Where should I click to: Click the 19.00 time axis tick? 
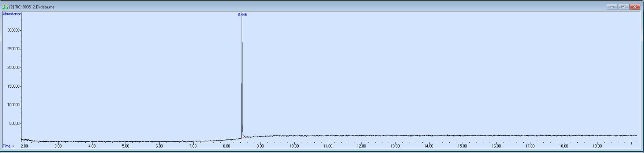tap(597, 146)
